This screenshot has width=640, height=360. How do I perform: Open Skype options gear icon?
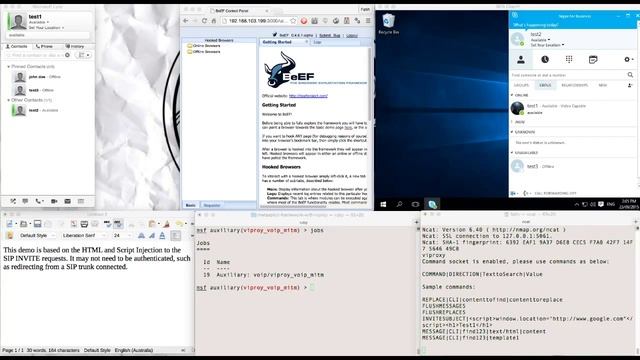coord(628,60)
